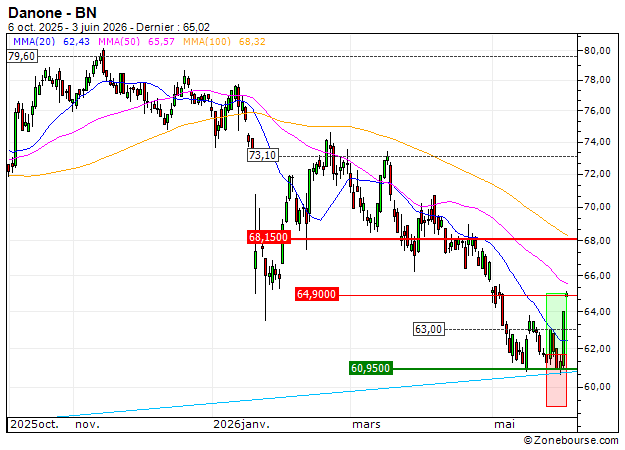Open the ©Zonebourse.com credit
The image size is (625, 450).
(x=571, y=440)
